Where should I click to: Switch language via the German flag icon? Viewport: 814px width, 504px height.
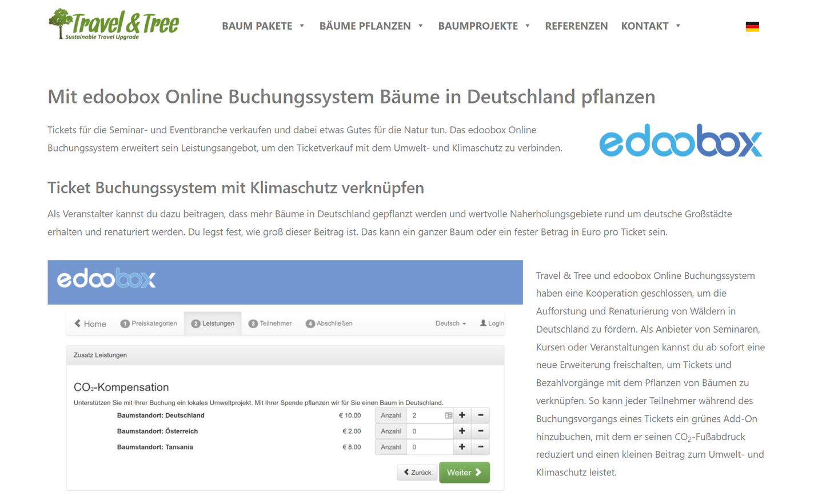(x=752, y=26)
